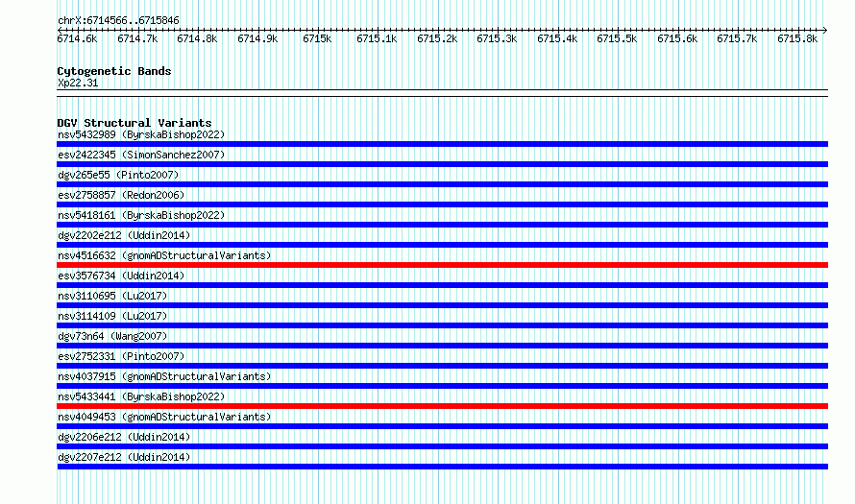Click the nsv3110695 (Lu2017) label
The width and height of the screenshot is (855, 504).
pos(112,296)
